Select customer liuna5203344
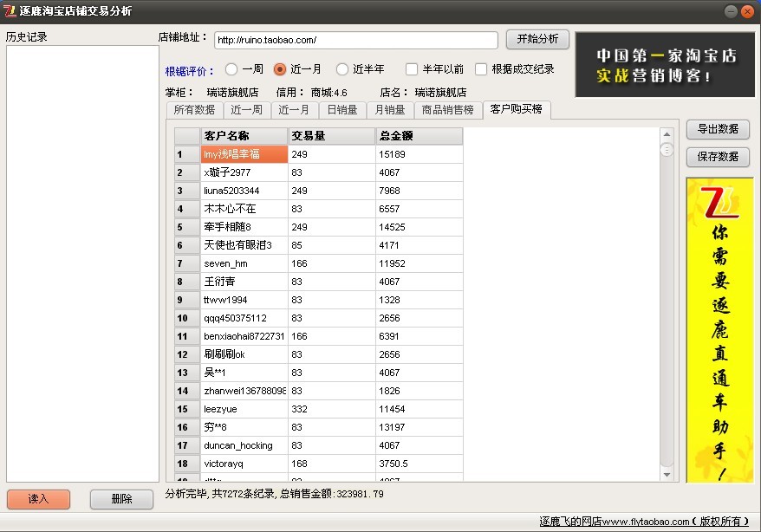The width and height of the screenshot is (761, 532). point(244,191)
